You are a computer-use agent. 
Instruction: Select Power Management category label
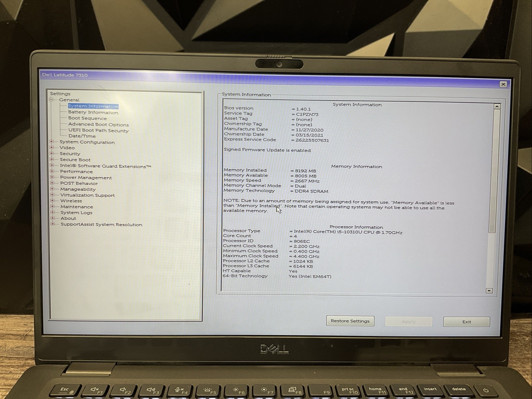pos(86,178)
